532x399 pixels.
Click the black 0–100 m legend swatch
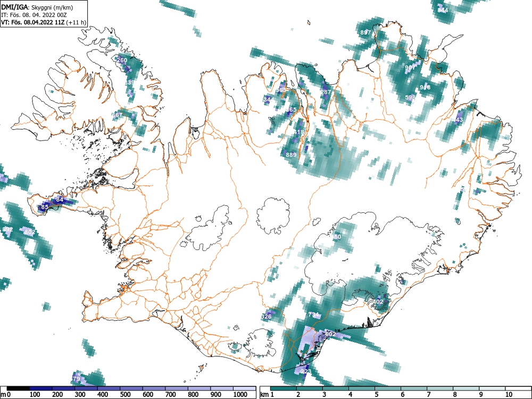pos(18,388)
